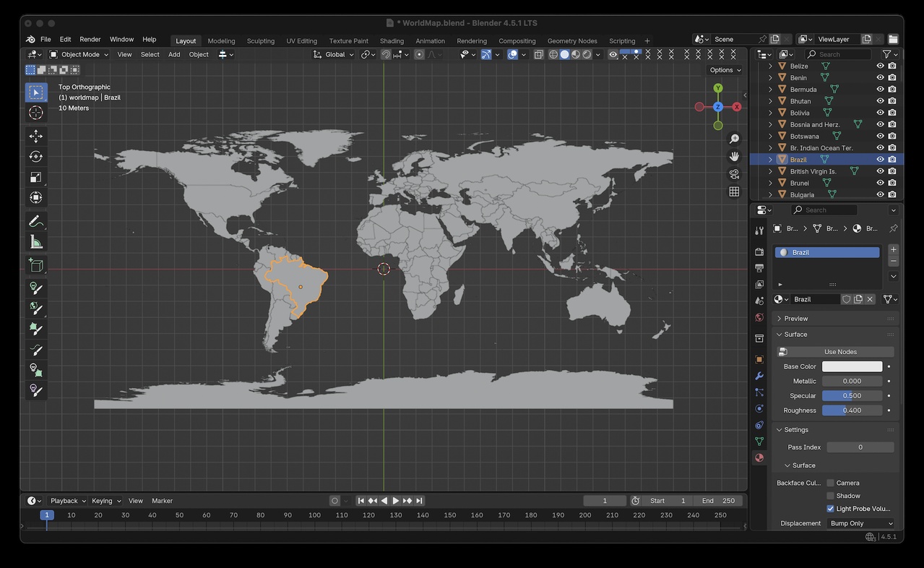Screen dimensions: 924x568
Task: Toggle proportional editing in header
Action: click(x=419, y=54)
